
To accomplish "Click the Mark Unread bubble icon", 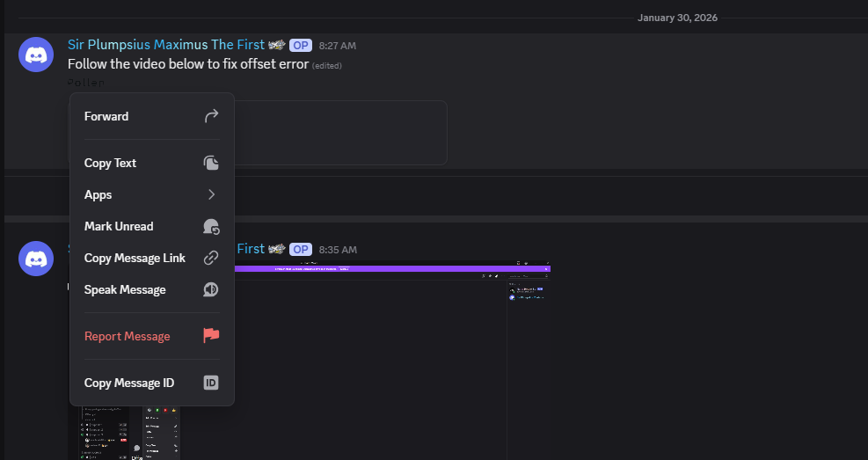I will tap(211, 226).
